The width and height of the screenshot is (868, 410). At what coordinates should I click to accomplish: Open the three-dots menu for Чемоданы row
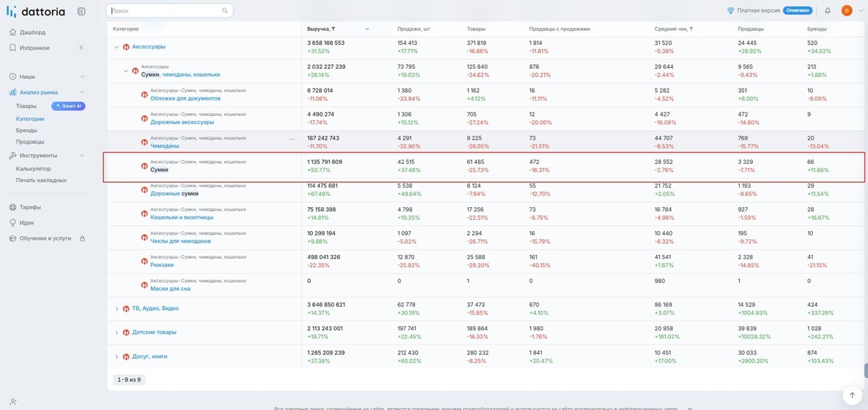292,139
